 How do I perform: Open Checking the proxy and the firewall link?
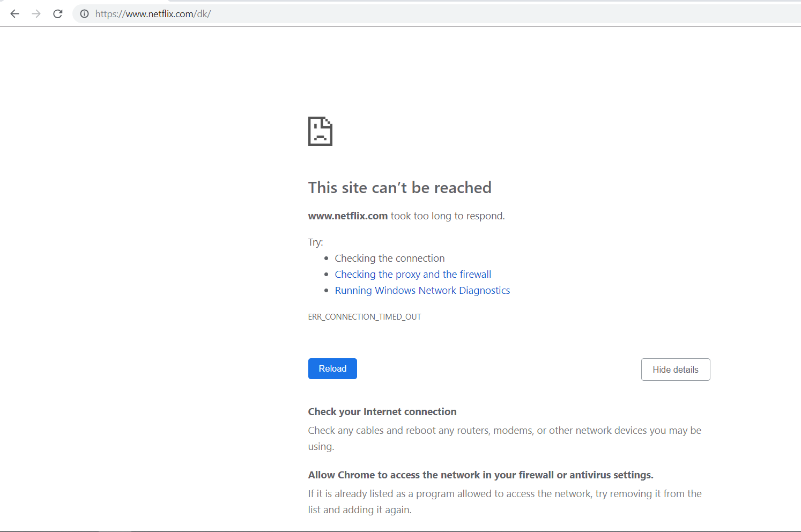click(413, 275)
